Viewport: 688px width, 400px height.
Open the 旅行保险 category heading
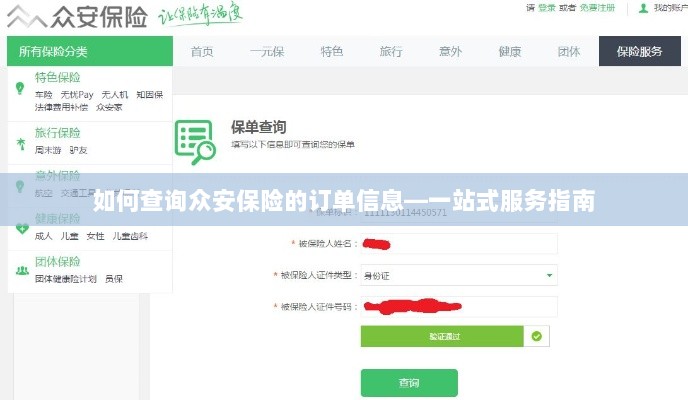coord(57,133)
